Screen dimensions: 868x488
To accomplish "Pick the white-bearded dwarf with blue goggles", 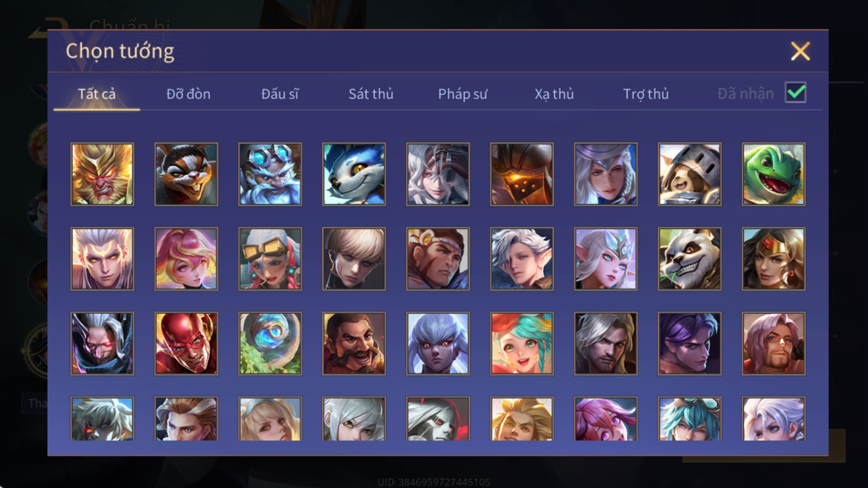I will (270, 174).
